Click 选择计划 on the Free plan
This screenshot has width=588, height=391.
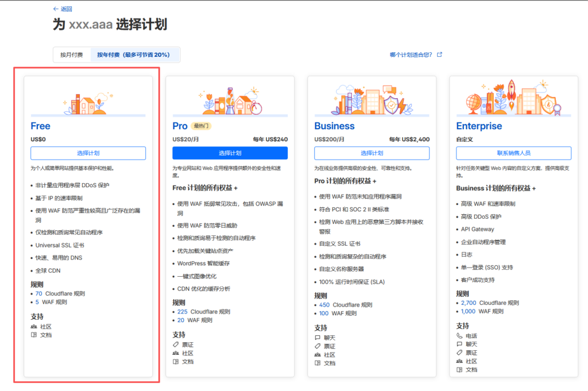tap(88, 153)
